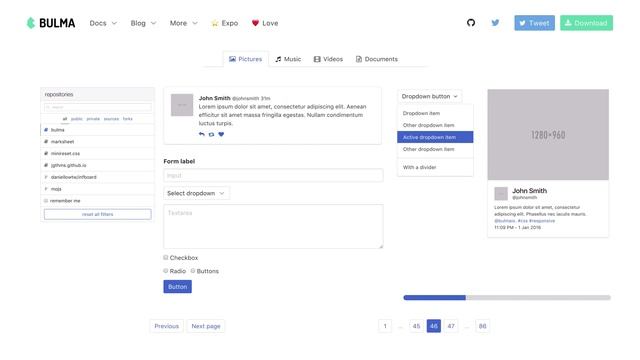Image resolution: width=640 pixels, height=360 pixels.
Task: Click the reply arrow icon under the post
Action: coord(202,134)
